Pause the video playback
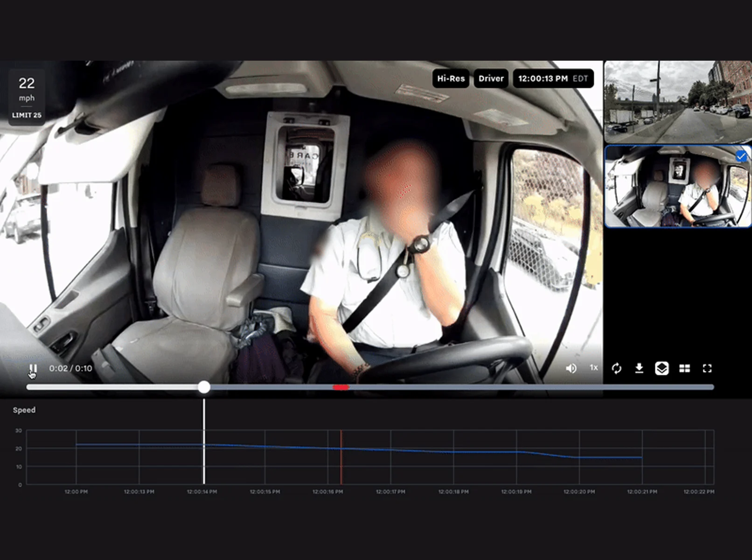The width and height of the screenshot is (752, 560). [x=33, y=368]
